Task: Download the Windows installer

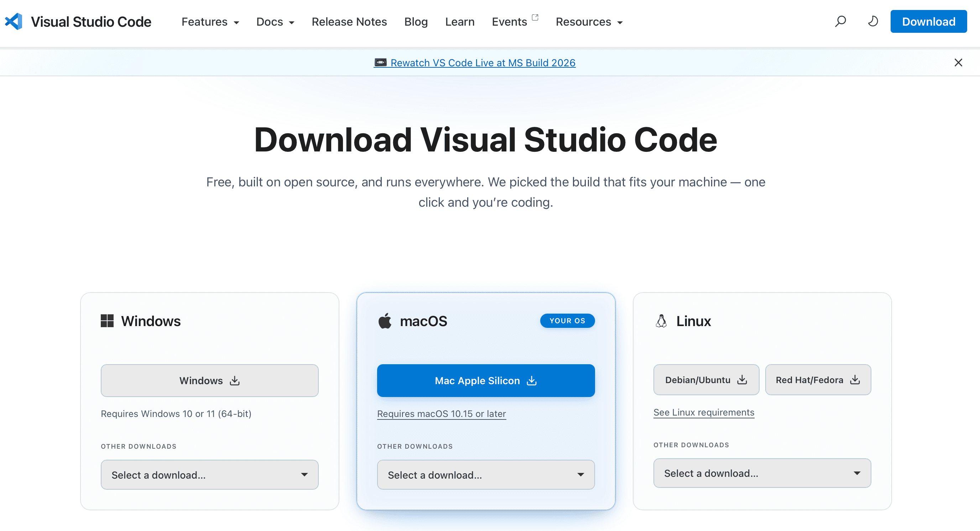Action: point(210,381)
